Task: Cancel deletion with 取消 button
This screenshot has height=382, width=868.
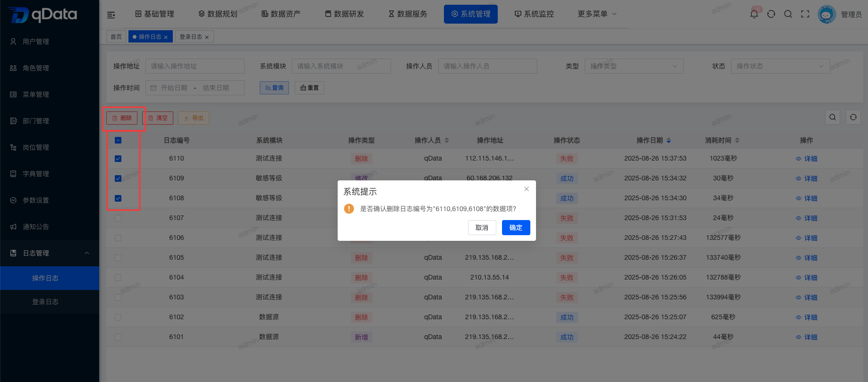Action: [x=482, y=228]
